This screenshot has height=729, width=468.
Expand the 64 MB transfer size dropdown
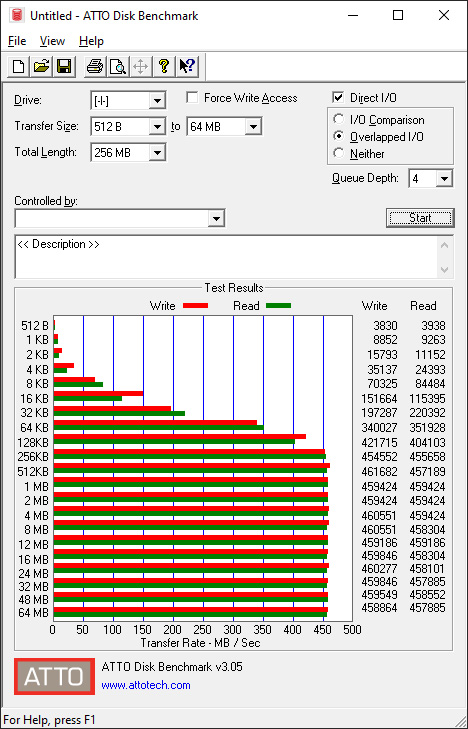tap(253, 126)
